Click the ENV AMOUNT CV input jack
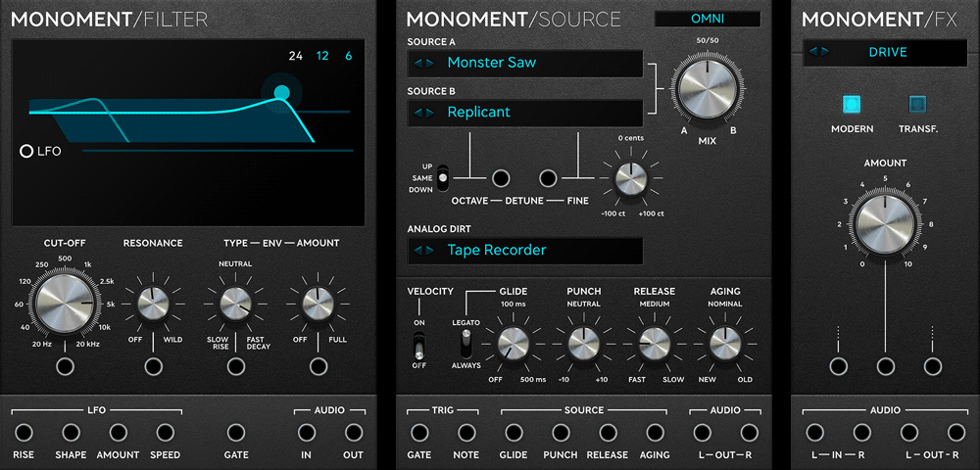The width and height of the screenshot is (980, 470). [x=318, y=367]
